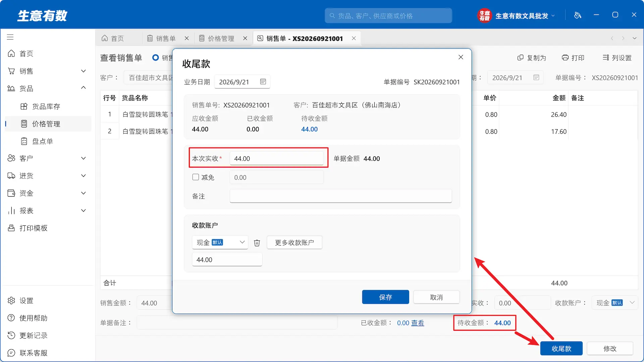
Task: Open the 现金 account dropdown in dialog
Action: 220,243
